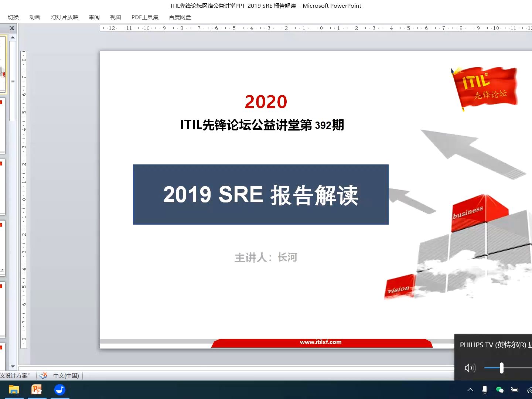Click the red 2020 title text
Screen dimensions: 532x399
coord(266,102)
